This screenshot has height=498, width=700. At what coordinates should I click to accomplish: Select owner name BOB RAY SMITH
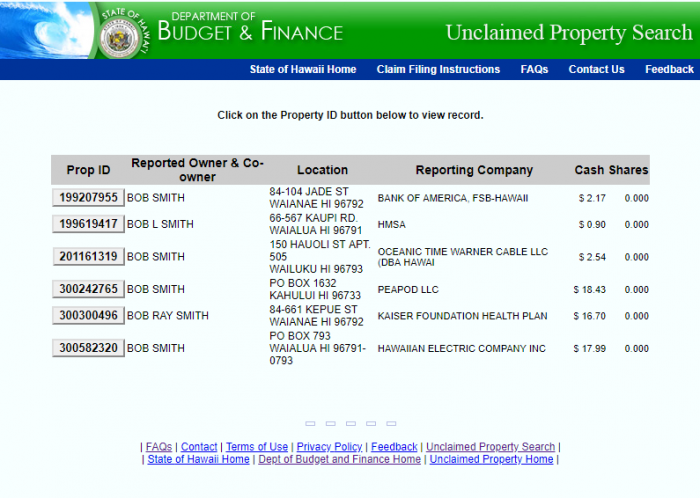pos(168,315)
